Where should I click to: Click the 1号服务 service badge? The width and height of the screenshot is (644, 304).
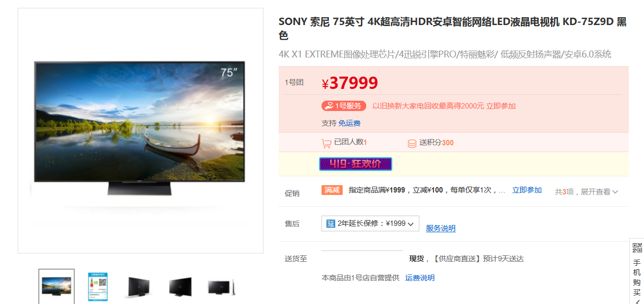(x=344, y=106)
